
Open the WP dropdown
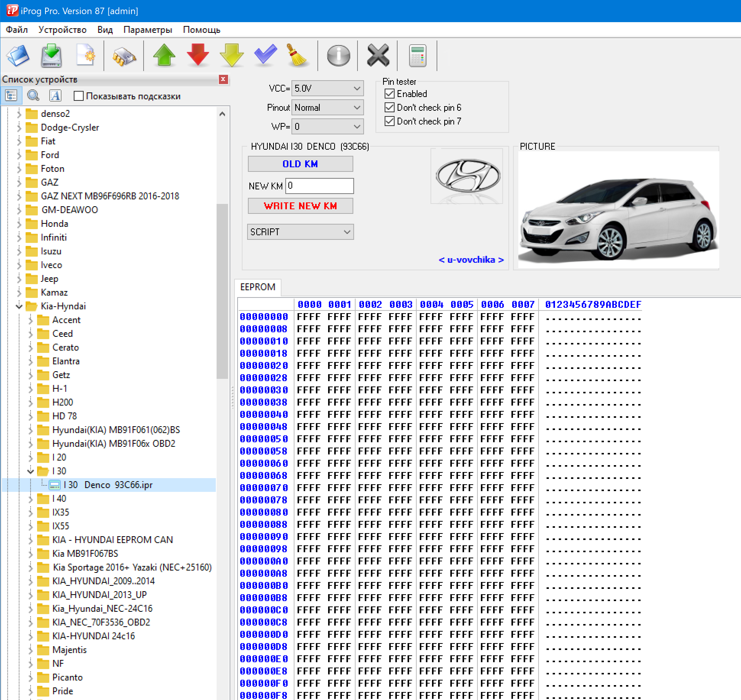click(327, 126)
